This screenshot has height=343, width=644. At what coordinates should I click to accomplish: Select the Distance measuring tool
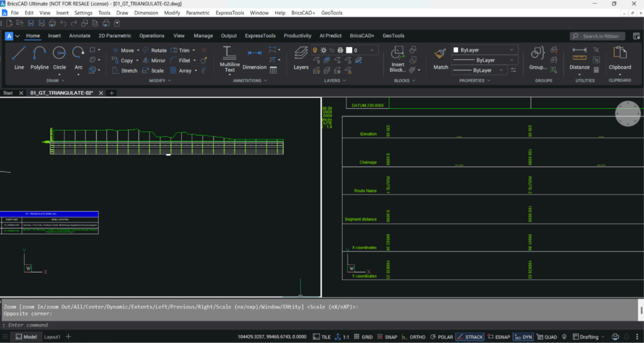(x=579, y=57)
